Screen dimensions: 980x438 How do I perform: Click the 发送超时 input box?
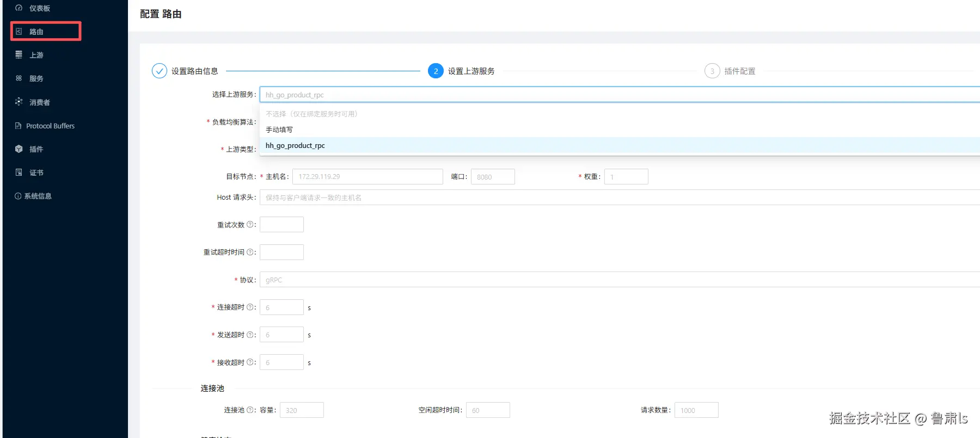(x=281, y=335)
